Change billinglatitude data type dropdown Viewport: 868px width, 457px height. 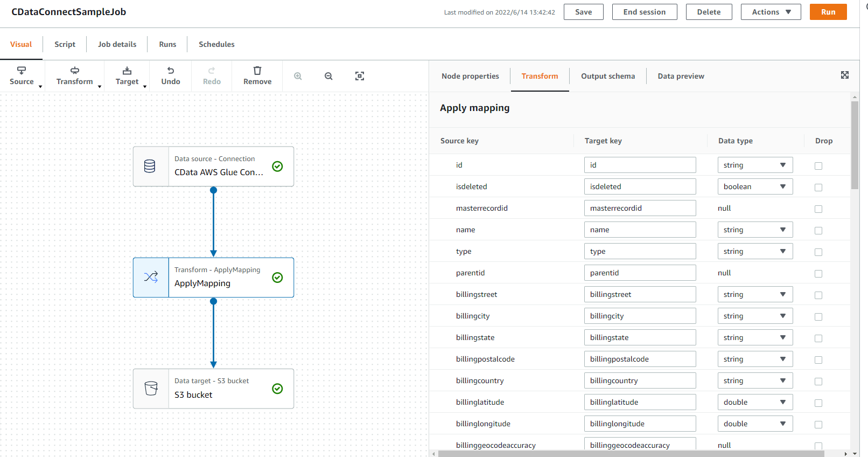point(755,402)
